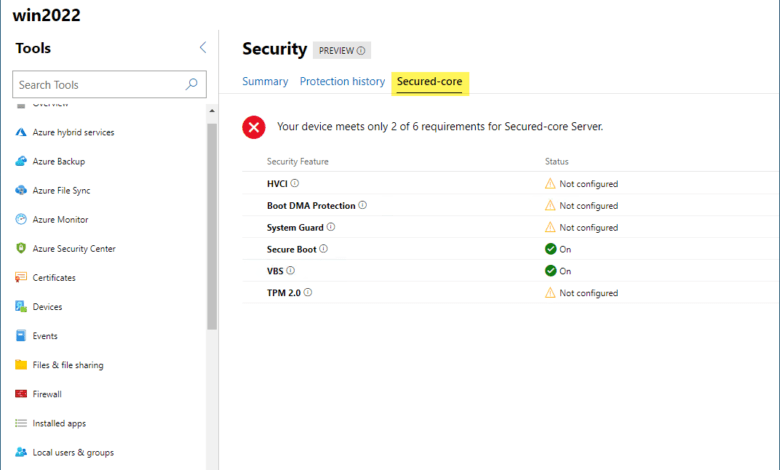
Task: Click the HVCI warning triangle icon
Action: click(x=550, y=184)
